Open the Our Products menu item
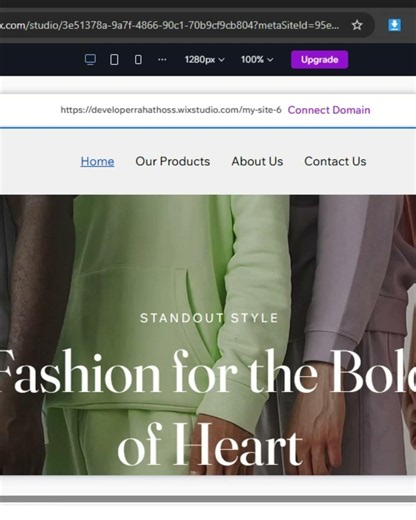Image resolution: width=416 pixels, height=520 pixels. tap(173, 161)
